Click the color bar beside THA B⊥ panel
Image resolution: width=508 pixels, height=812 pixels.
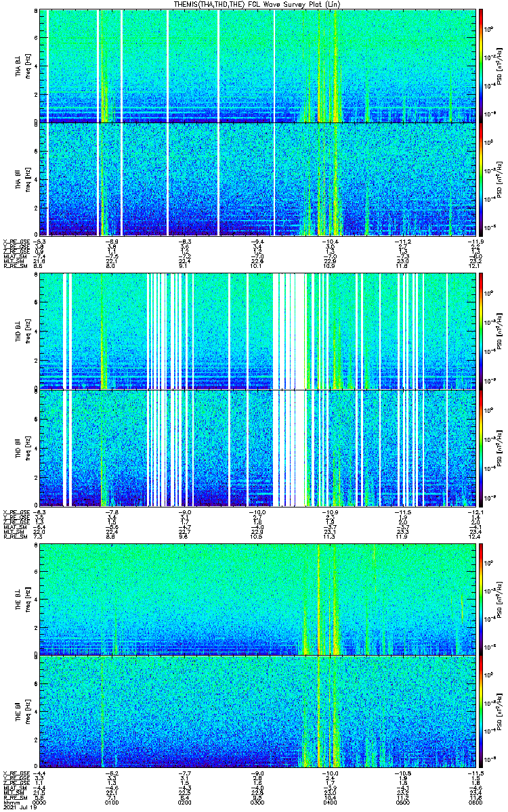482,65
